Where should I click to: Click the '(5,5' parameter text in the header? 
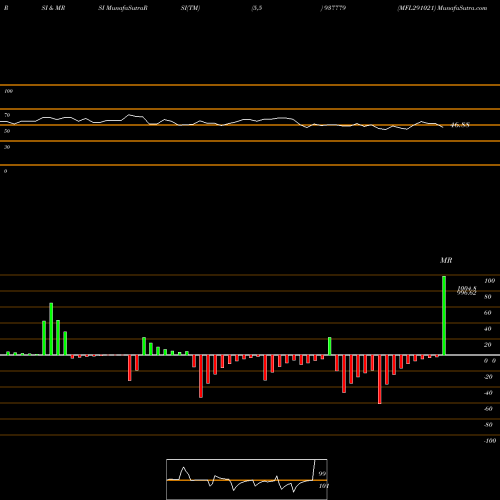(x=257, y=8)
